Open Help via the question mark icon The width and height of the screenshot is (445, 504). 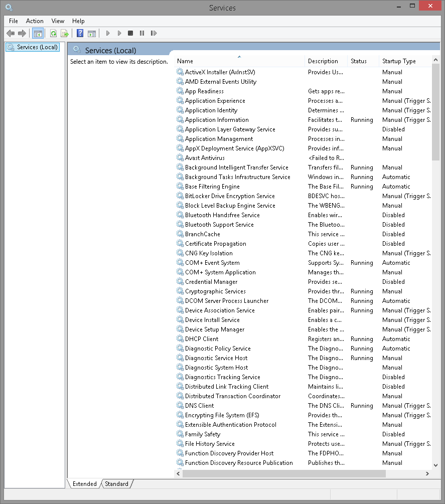click(80, 33)
